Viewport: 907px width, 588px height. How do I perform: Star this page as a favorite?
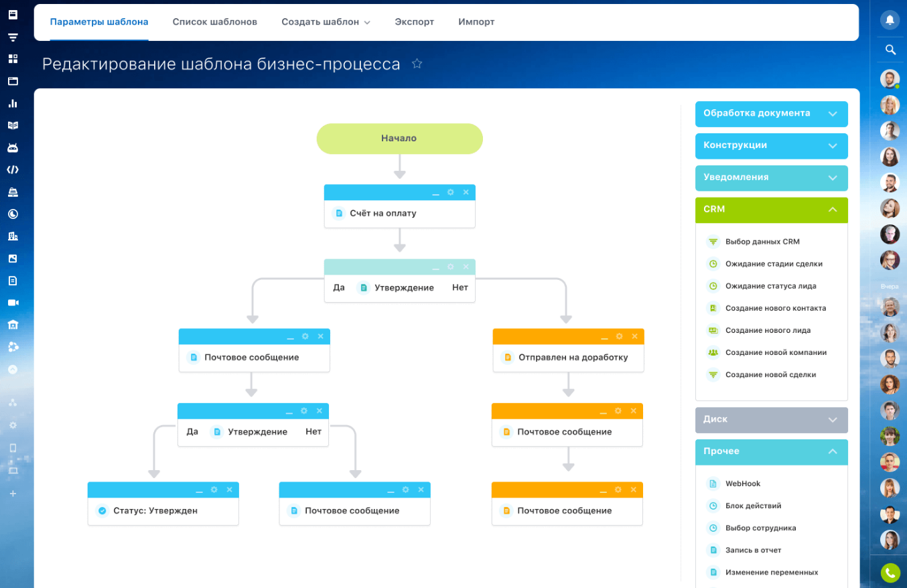pyautogui.click(x=417, y=64)
